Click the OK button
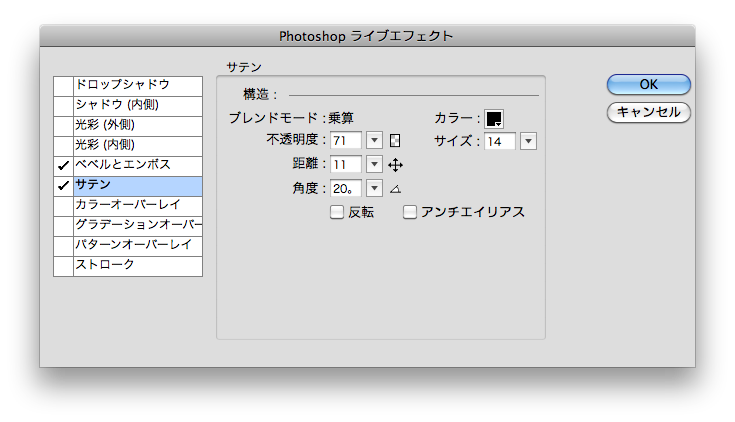Viewport: 735px width, 422px height. tap(648, 85)
